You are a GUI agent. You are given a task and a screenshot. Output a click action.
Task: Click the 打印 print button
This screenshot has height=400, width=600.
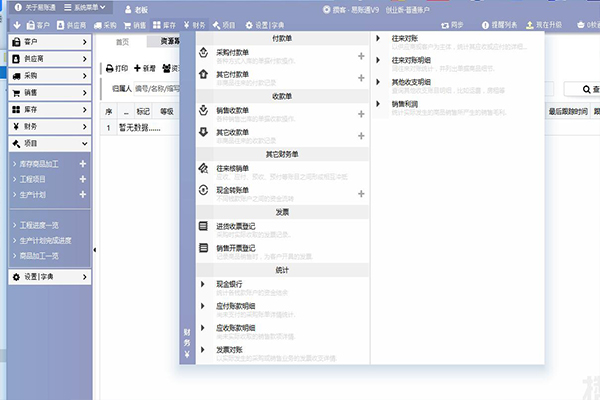point(117,68)
